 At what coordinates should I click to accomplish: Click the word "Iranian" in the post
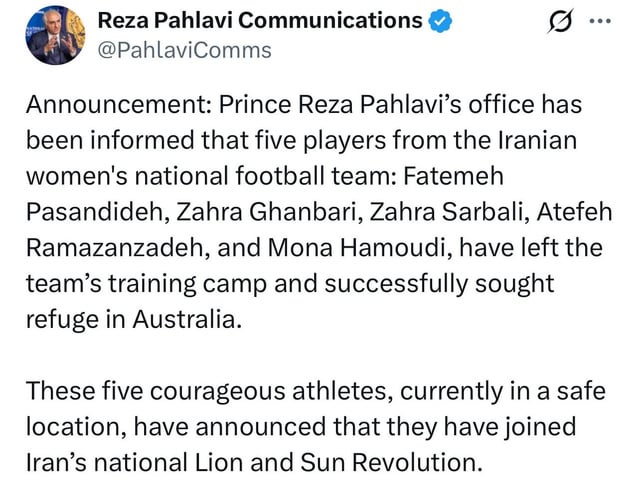coord(538,140)
